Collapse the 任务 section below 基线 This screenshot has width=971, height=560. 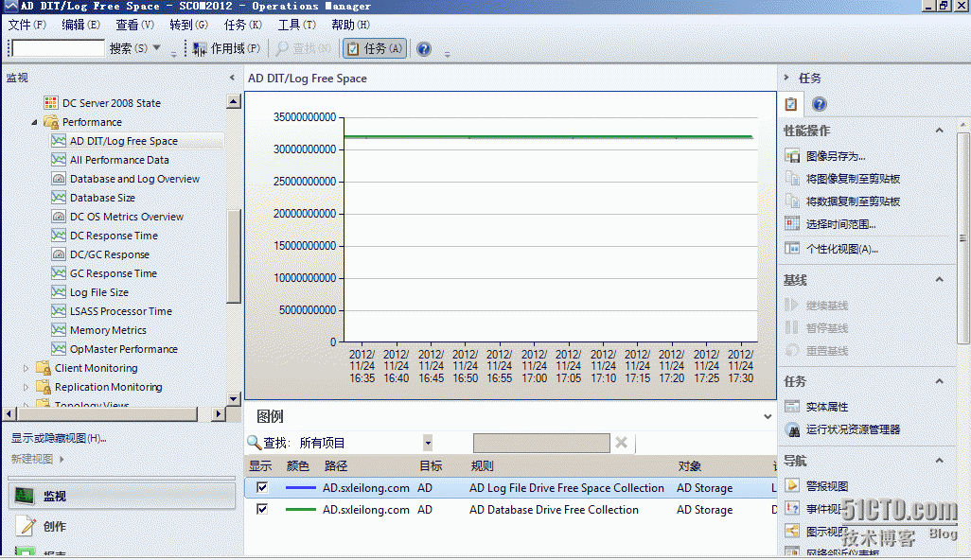(940, 381)
